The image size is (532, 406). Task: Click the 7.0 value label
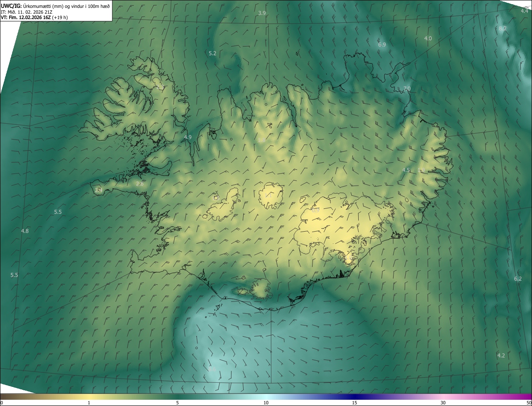406,89
